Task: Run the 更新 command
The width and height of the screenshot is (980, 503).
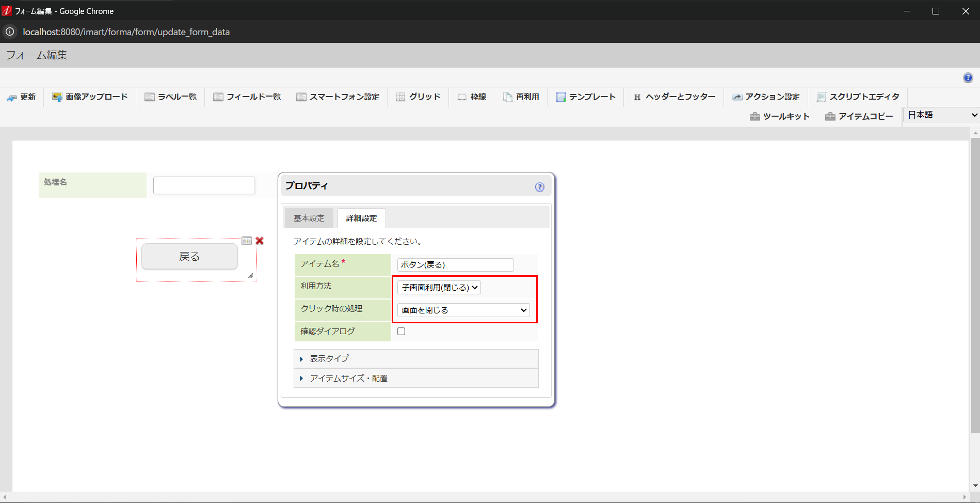Action: click(x=22, y=97)
